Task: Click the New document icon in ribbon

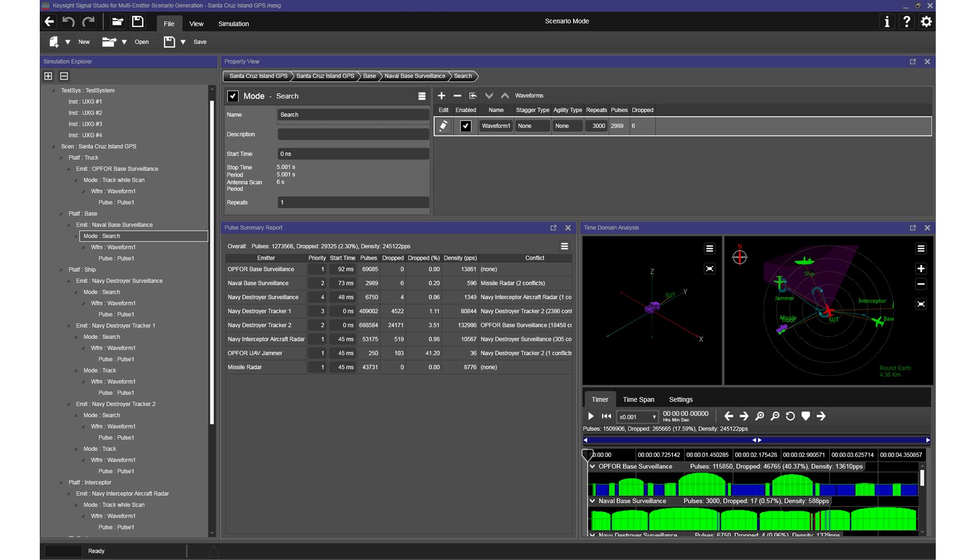Action: click(54, 42)
